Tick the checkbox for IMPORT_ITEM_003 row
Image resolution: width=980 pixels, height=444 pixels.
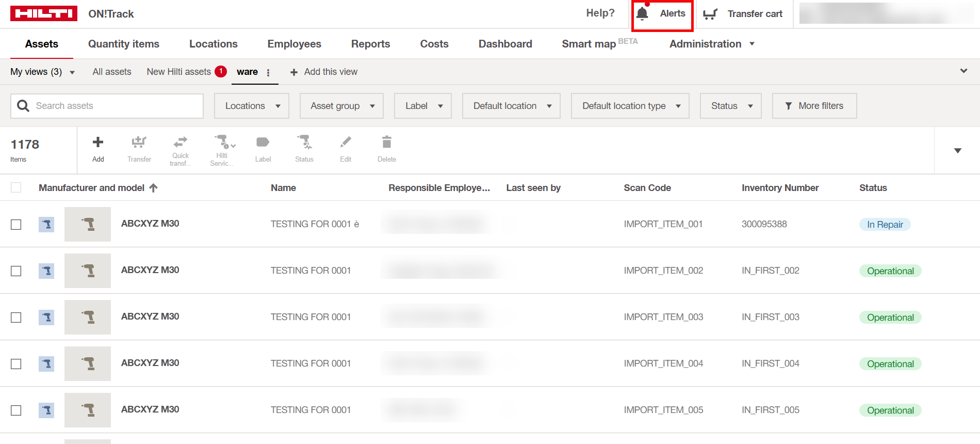(17, 318)
